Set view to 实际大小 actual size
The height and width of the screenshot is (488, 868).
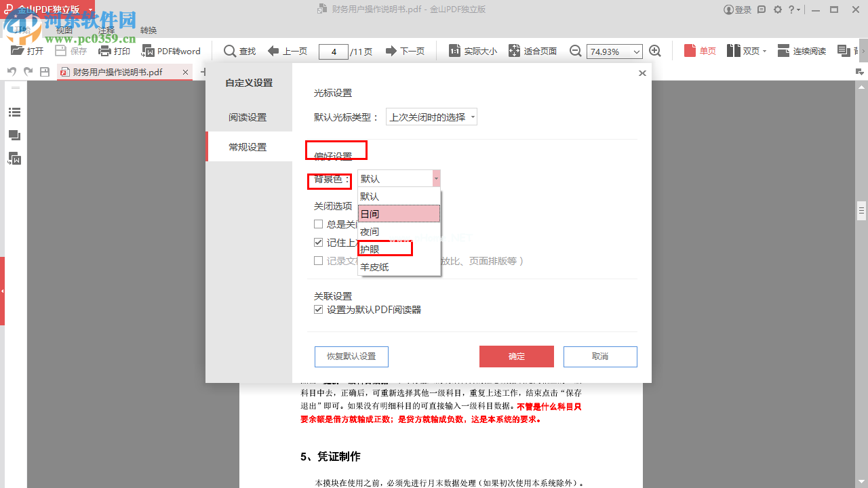point(473,51)
